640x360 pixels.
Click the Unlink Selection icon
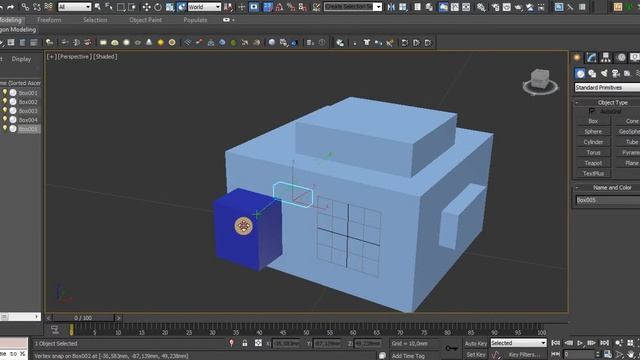coord(37,7)
